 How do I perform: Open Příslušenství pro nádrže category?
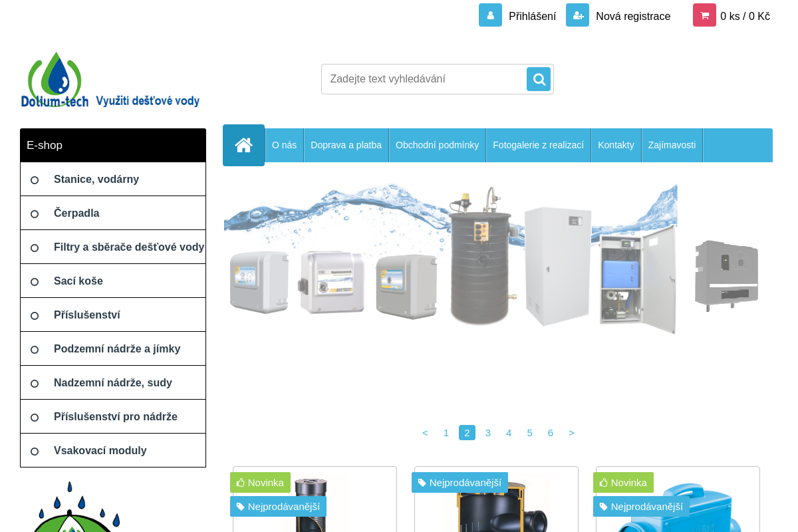[113, 417]
